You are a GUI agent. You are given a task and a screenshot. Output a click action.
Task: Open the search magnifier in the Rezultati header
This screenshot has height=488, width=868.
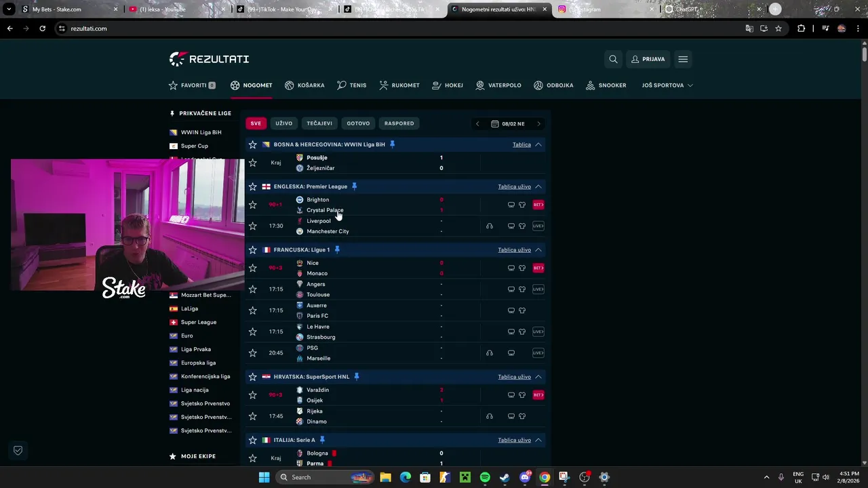[x=613, y=59]
